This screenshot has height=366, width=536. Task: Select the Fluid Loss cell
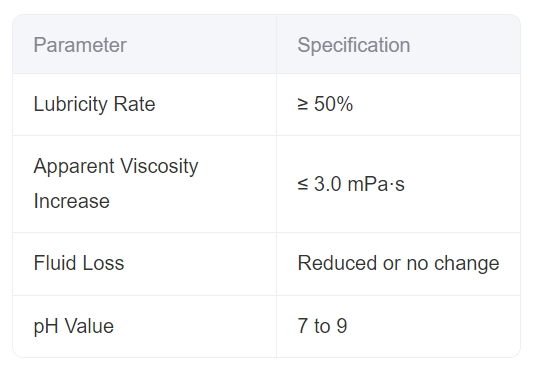144,264
